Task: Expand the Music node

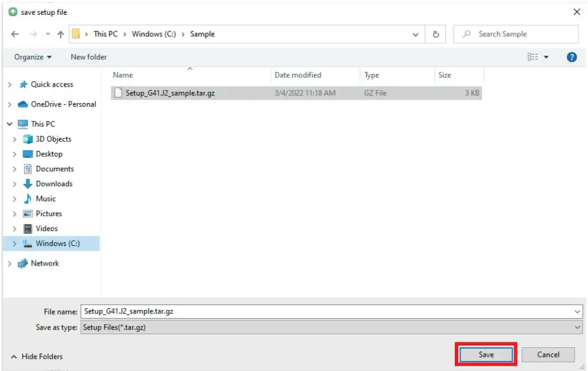Action: point(15,199)
